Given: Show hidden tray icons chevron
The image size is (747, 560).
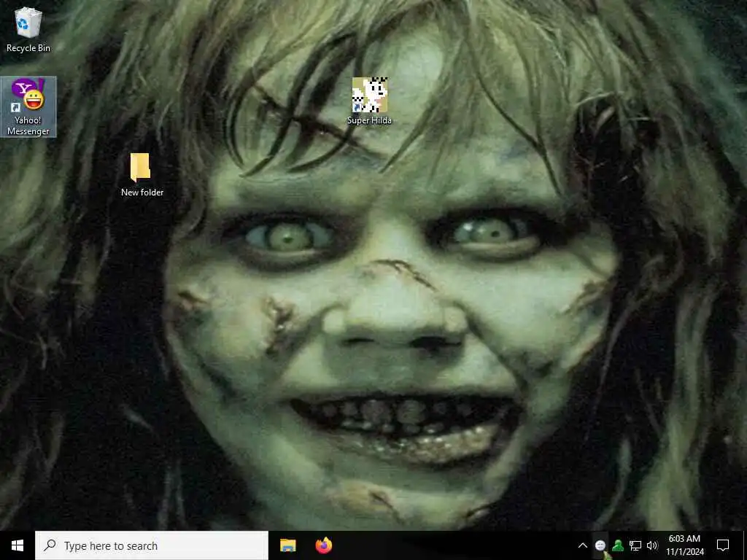Looking at the screenshot, I should point(583,545).
